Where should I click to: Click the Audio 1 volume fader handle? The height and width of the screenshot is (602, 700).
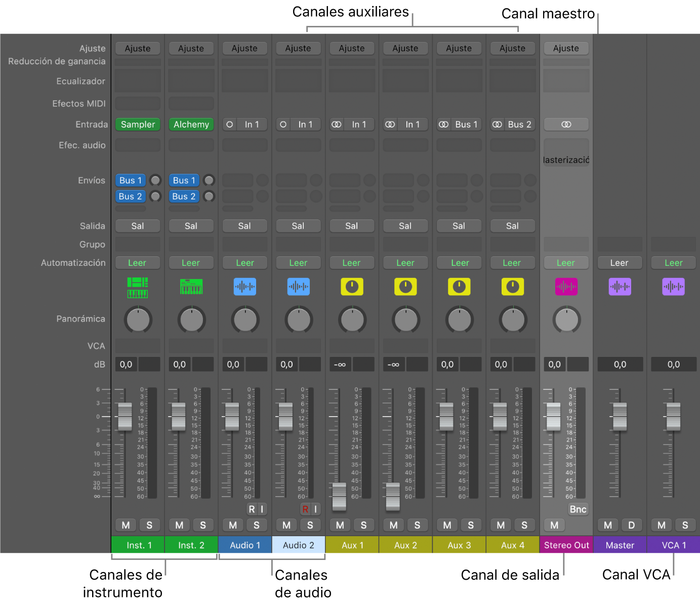pos(232,417)
